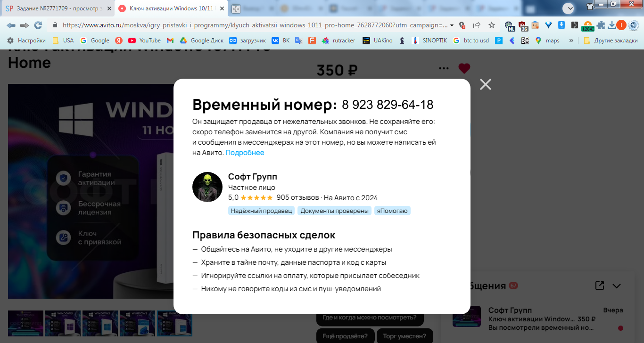Send the quick reply Торг уместен?
The width and height of the screenshot is (644, 343).
405,336
